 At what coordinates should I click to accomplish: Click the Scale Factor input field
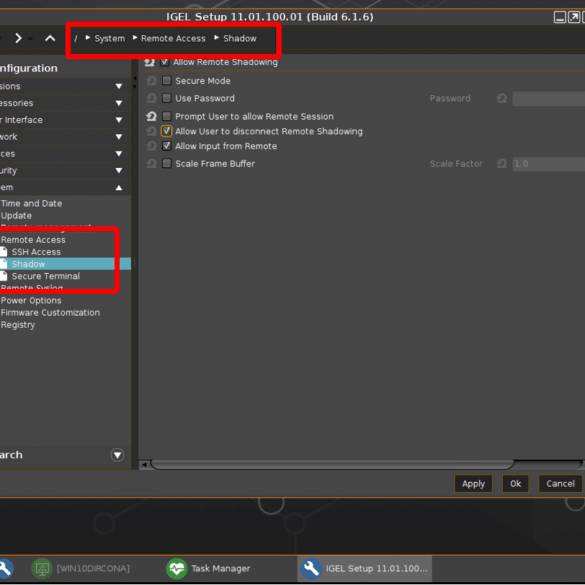548,164
